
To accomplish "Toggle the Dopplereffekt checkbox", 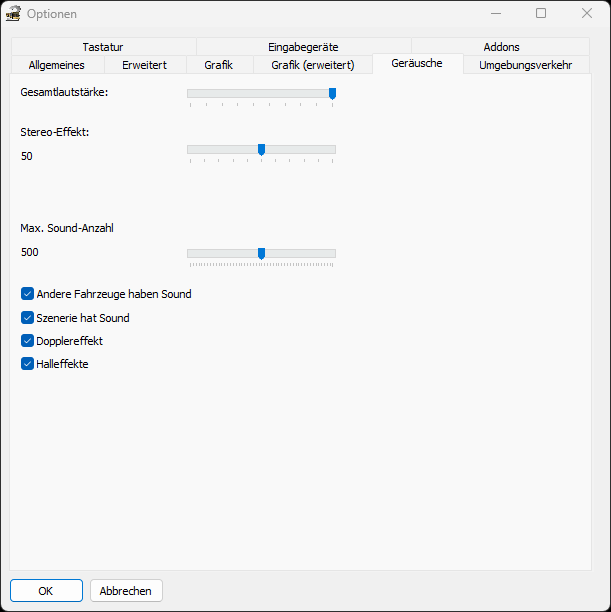I will tap(28, 341).
